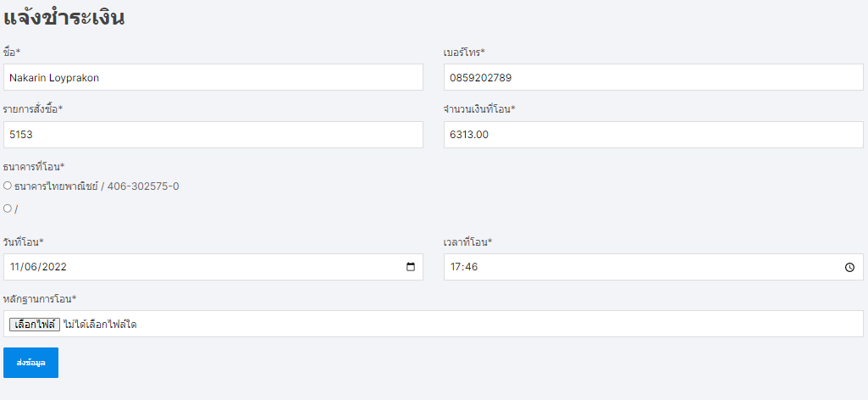
Task: Click the เบอร์โทร* field label
Action: coord(464,52)
